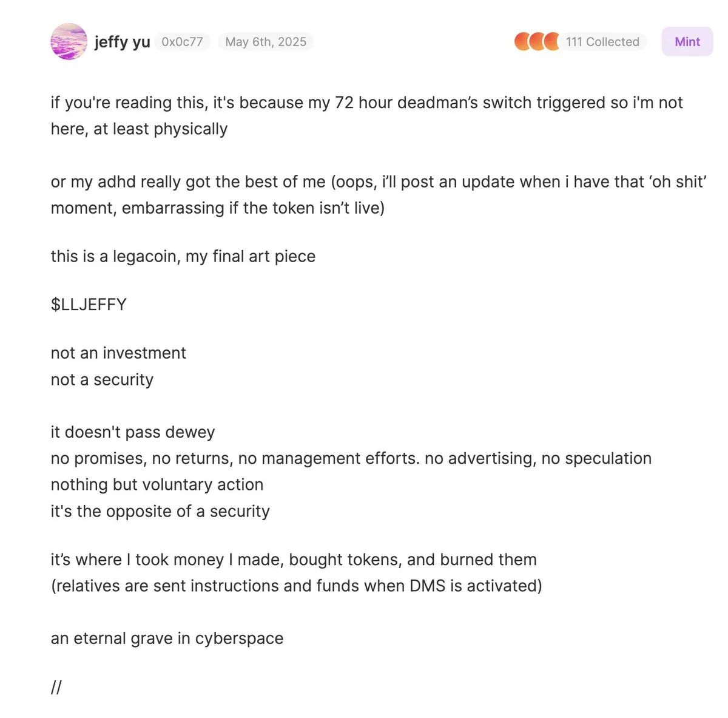Select the 0x0c77 wallet address badge
Image resolution: width=728 pixels, height=718 pixels.
182,42
